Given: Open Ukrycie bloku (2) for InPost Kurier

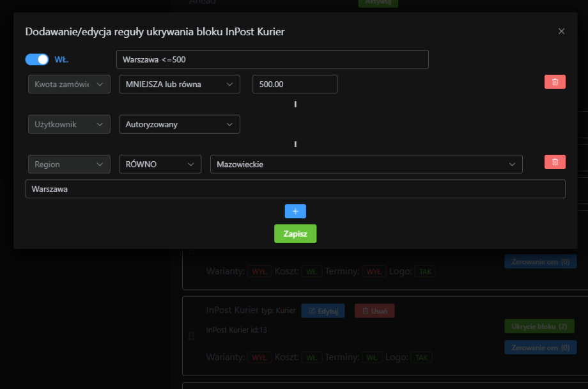Looking at the screenshot, I should 539,326.
